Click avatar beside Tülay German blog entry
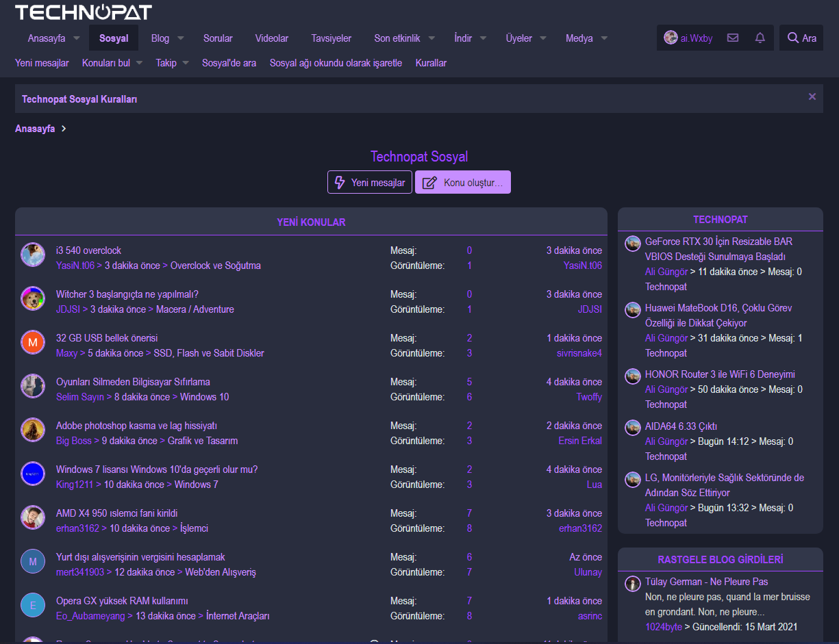This screenshot has height=644, width=839. tap(633, 584)
